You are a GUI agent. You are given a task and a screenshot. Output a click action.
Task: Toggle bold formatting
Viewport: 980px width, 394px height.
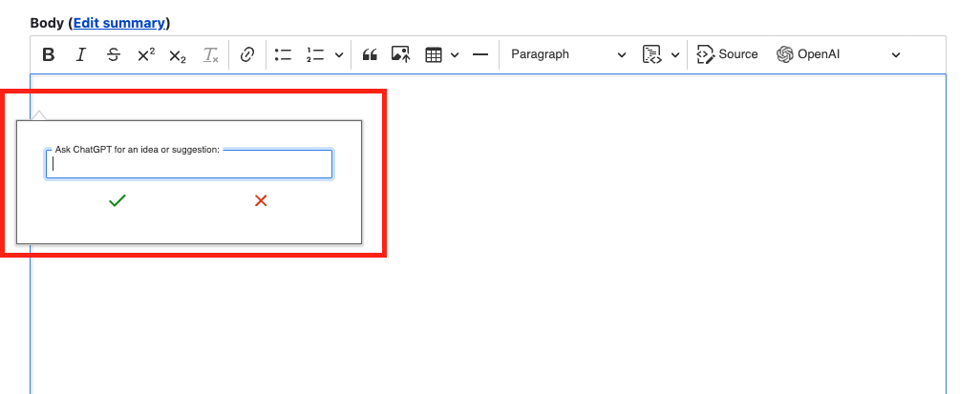(x=49, y=54)
